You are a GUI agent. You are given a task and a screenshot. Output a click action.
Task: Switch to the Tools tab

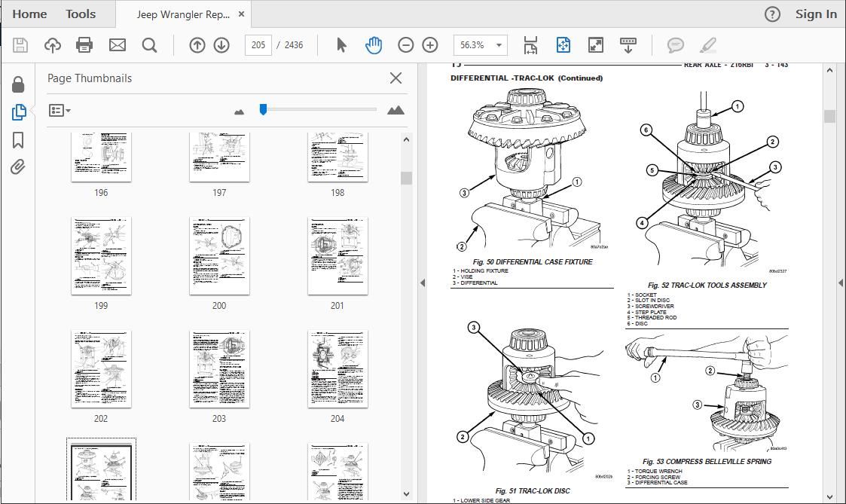pos(81,14)
